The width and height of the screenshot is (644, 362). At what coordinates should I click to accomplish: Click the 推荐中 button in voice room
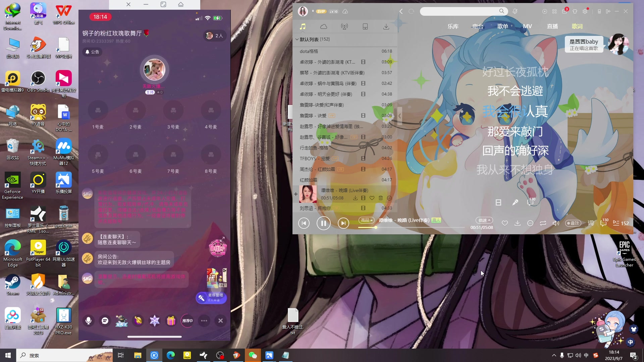[187, 321]
